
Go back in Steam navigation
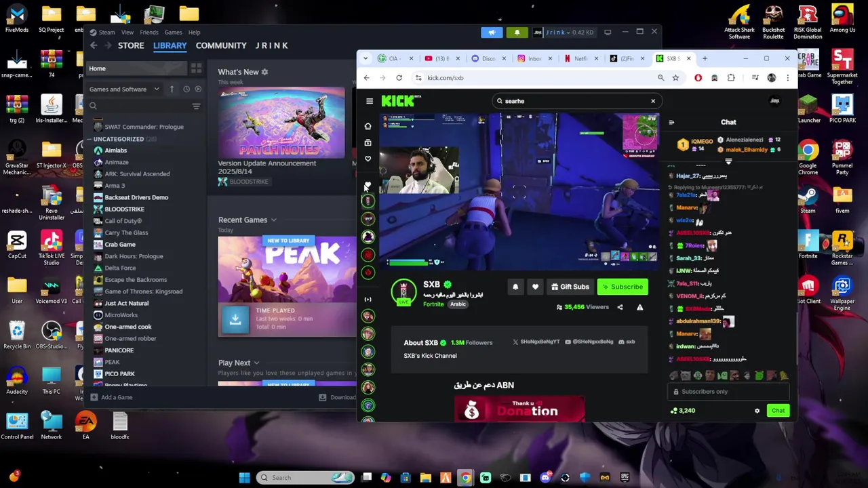point(94,45)
